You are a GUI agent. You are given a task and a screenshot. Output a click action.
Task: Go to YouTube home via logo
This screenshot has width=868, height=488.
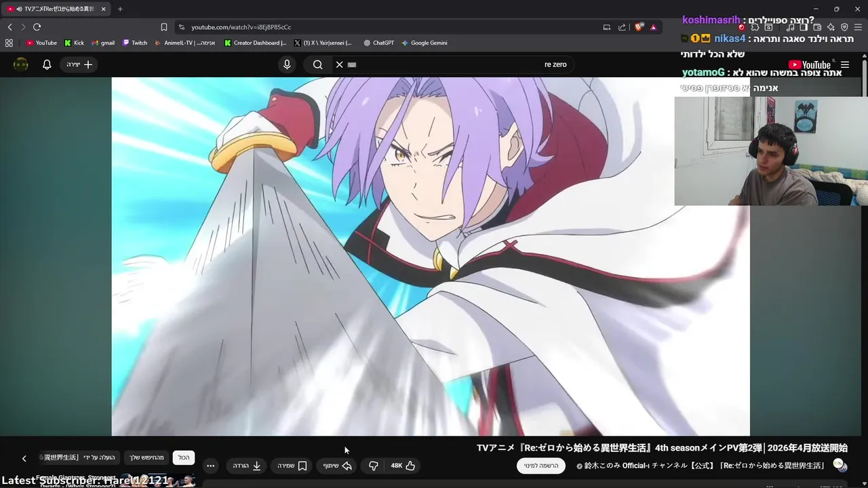810,65
